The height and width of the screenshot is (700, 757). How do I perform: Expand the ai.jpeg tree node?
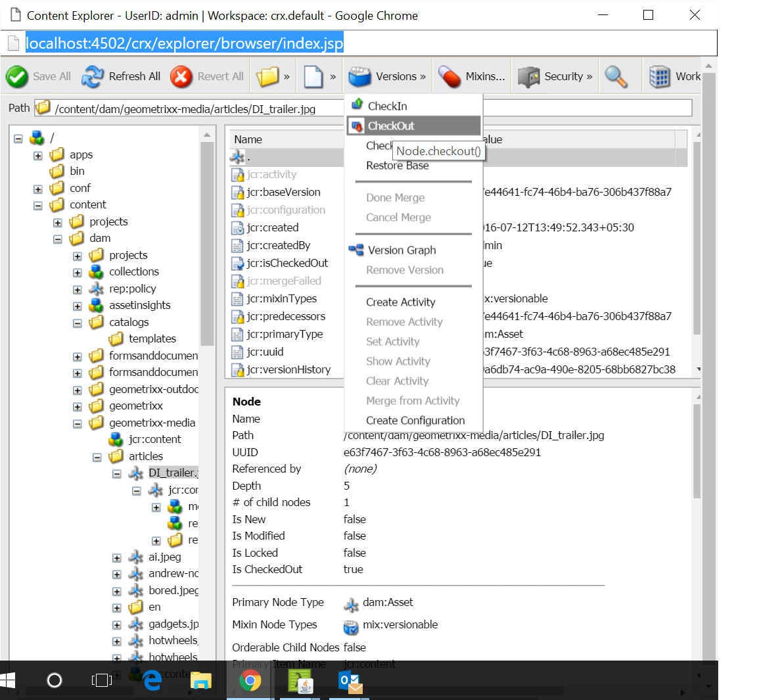point(117,557)
